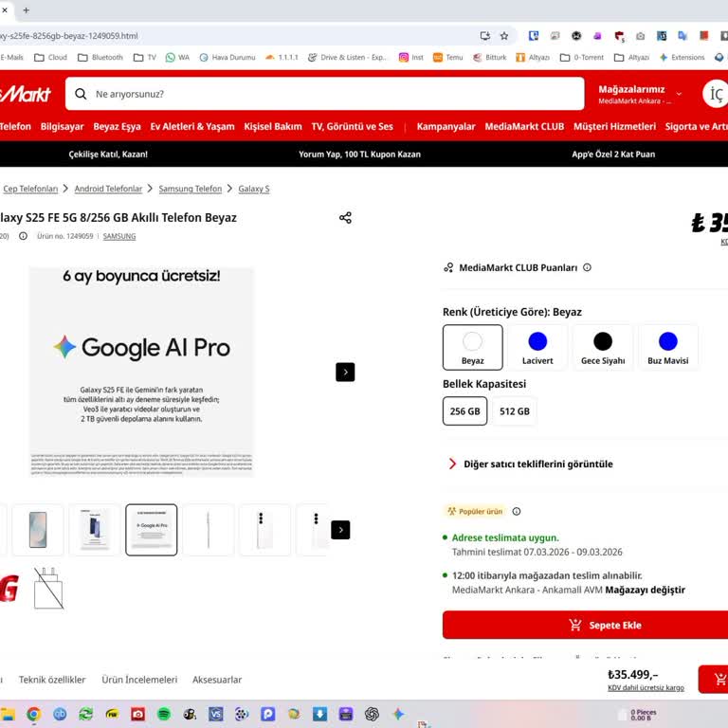Open E-Mails bookmarks folder
Screen dimensions: 728x728
tap(11, 57)
